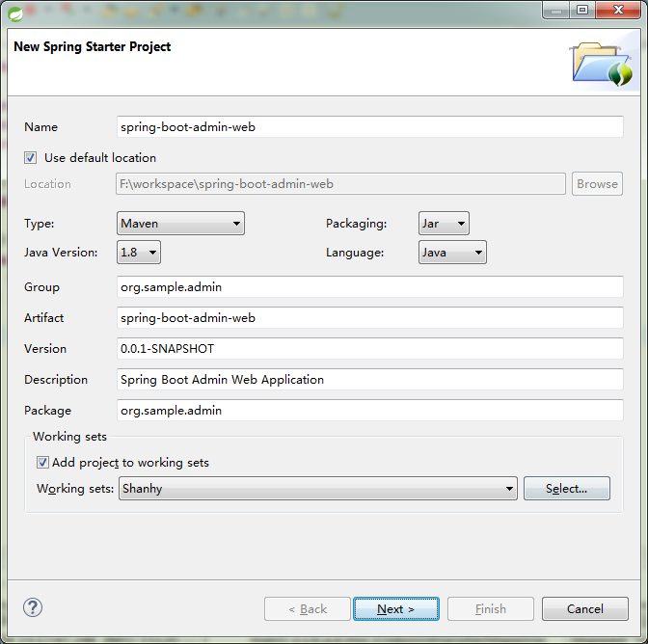This screenshot has height=644, width=648.
Task: Click the Description text field
Action: (370, 380)
